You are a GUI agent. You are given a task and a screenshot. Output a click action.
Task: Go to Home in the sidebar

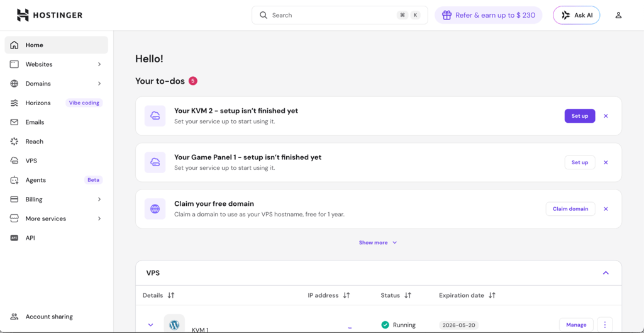(x=56, y=45)
